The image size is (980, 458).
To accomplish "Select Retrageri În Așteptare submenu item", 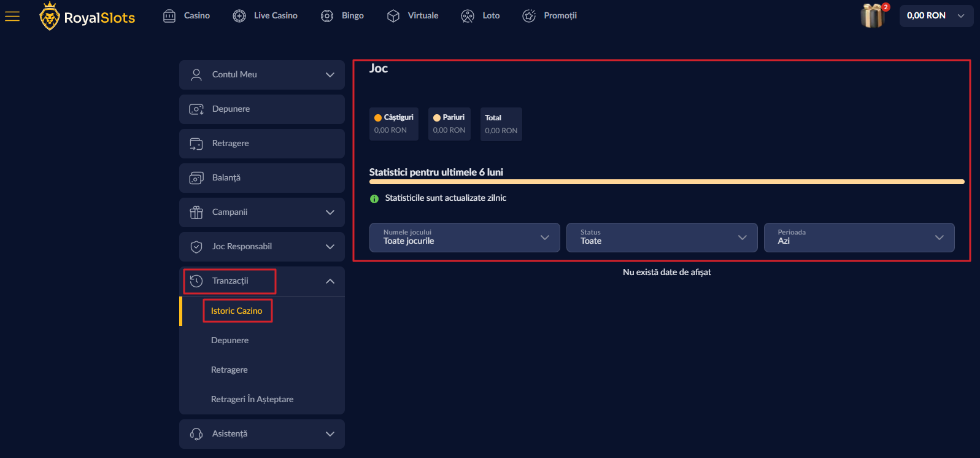I will [252, 399].
